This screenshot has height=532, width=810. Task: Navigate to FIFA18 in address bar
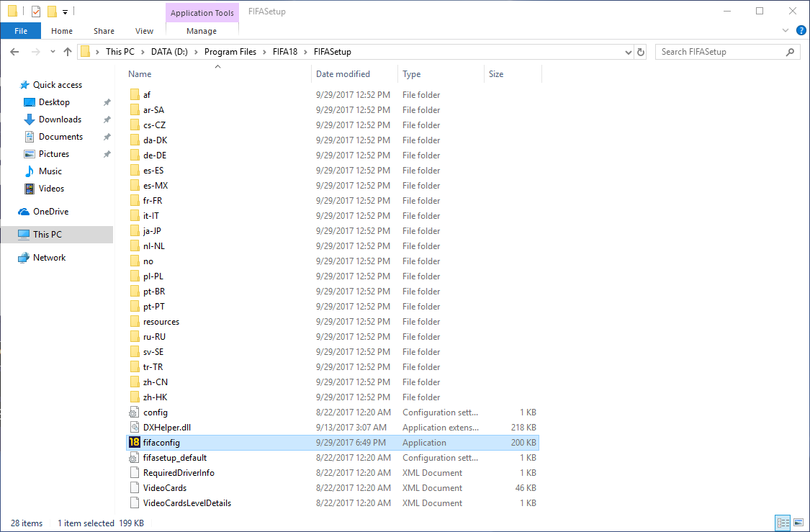pos(285,52)
